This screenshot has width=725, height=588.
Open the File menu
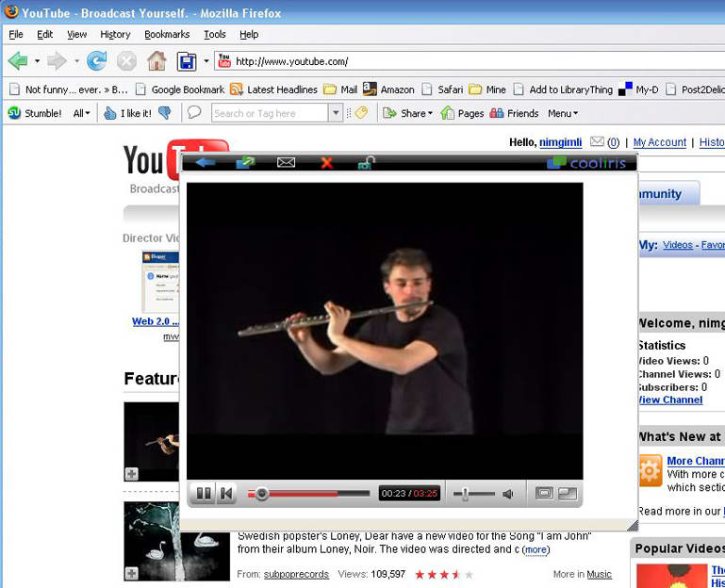tap(16, 34)
